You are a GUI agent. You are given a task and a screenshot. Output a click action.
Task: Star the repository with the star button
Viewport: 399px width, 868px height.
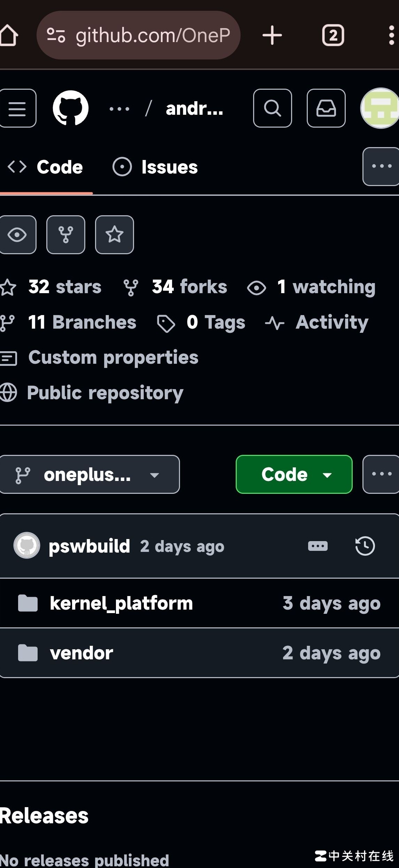[x=115, y=235]
